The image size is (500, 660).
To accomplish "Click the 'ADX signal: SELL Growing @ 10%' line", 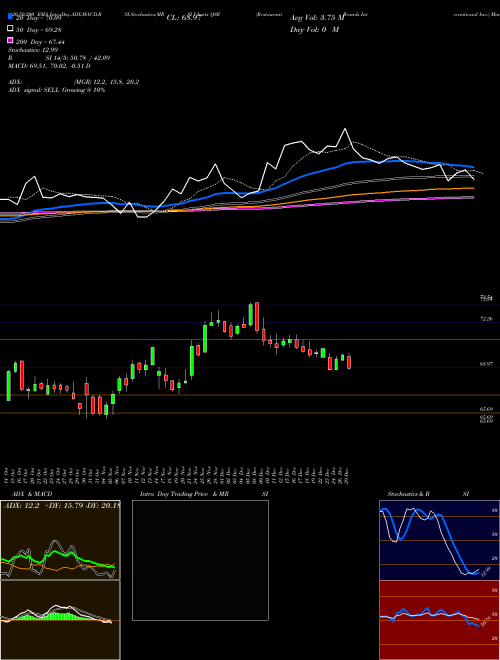I will point(56,90).
